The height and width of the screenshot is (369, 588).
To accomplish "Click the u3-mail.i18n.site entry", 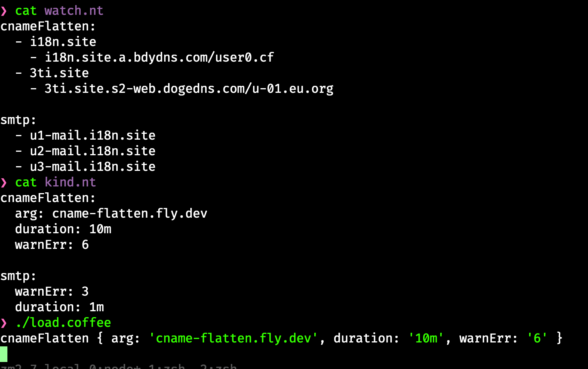I will pyautogui.click(x=92, y=167).
